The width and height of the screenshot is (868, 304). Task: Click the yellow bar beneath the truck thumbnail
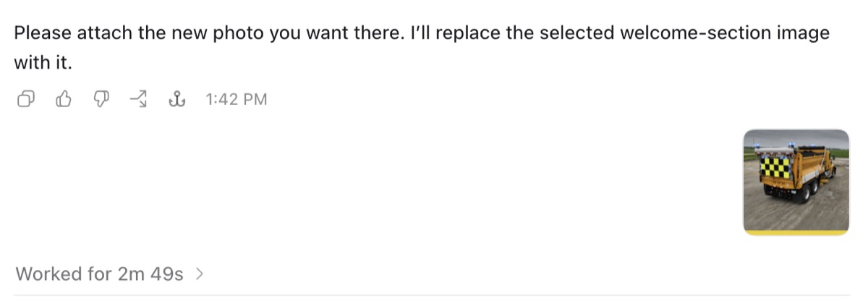796,233
